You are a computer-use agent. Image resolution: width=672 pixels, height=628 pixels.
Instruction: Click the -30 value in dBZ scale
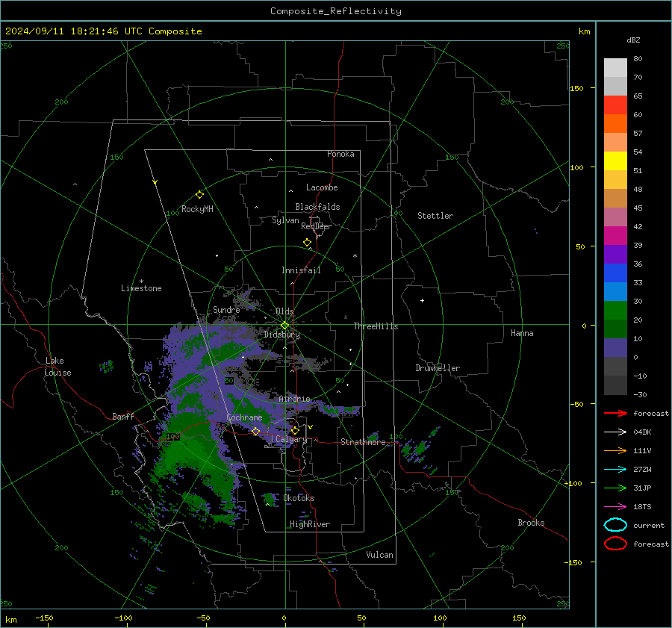[640, 394]
